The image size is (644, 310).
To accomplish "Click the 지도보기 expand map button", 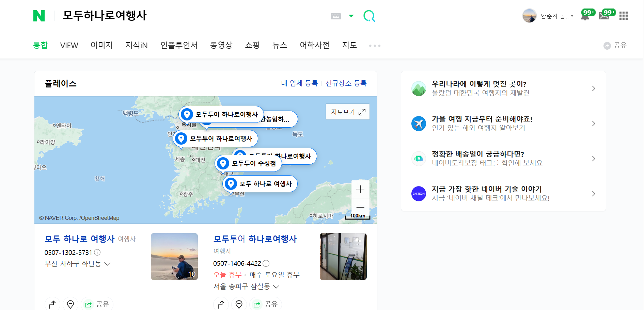I will [348, 112].
